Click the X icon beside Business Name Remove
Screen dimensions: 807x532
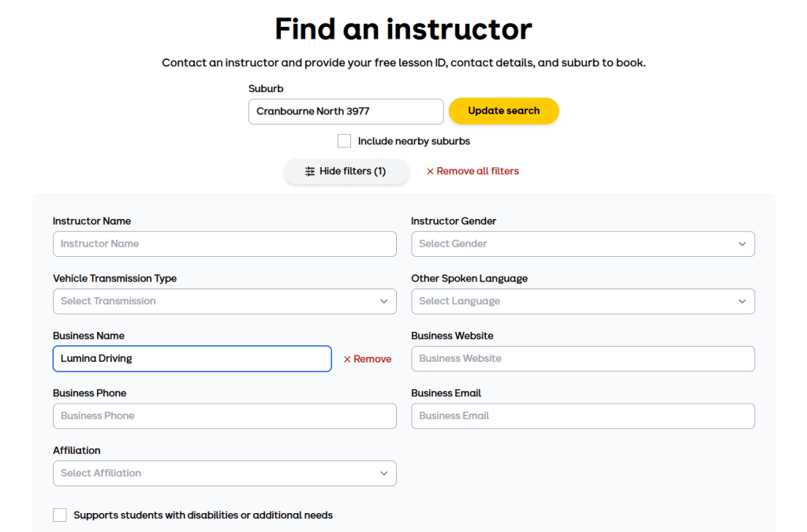tap(347, 359)
